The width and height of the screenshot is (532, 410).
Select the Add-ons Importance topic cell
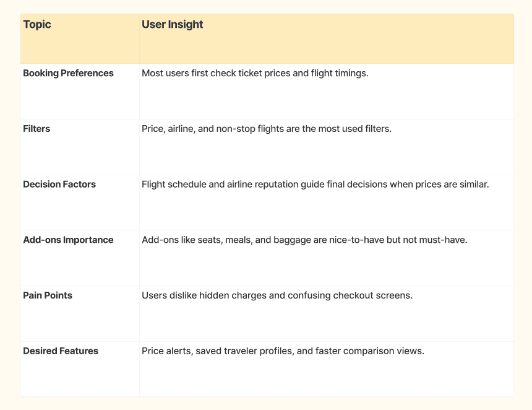click(x=68, y=240)
